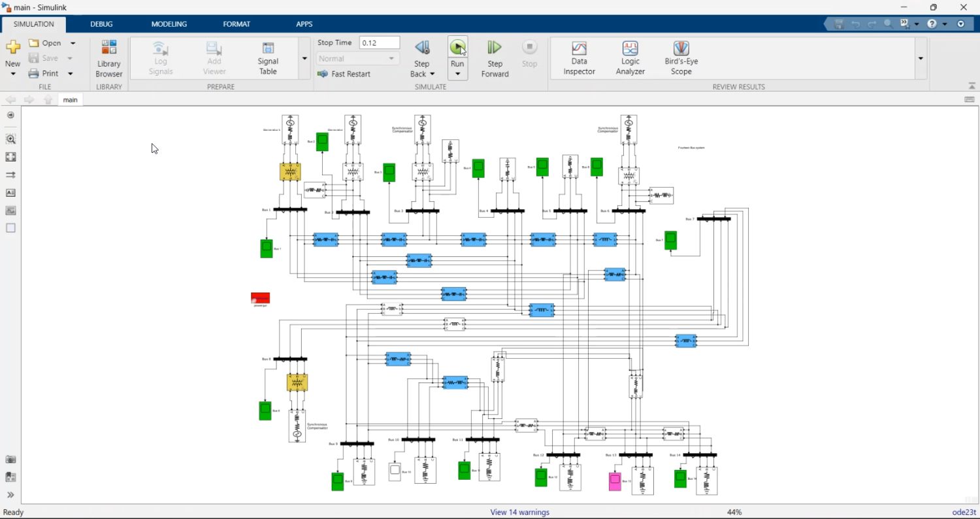Open the Library Browser
The image size is (980, 519).
pyautogui.click(x=108, y=58)
